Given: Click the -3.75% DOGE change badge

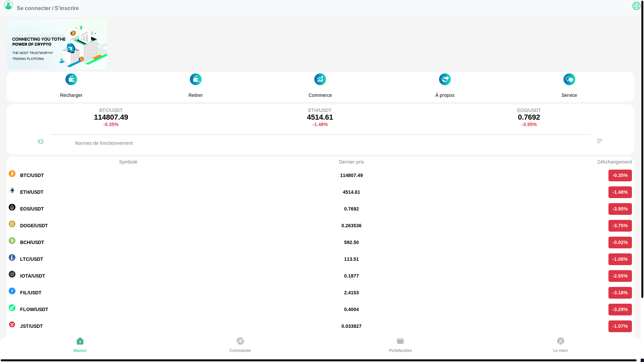Looking at the screenshot, I should click(620, 226).
